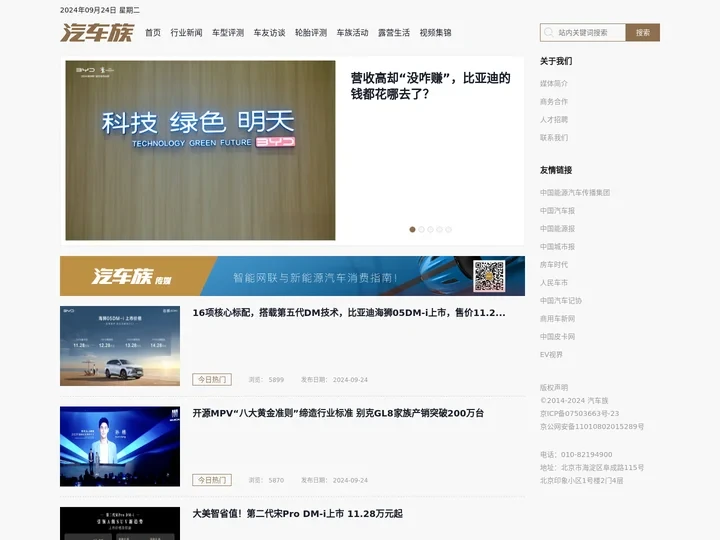The width and height of the screenshot is (720, 540).
Task: Visit 中国能源汽车传播集团 link
Action: click(575, 192)
